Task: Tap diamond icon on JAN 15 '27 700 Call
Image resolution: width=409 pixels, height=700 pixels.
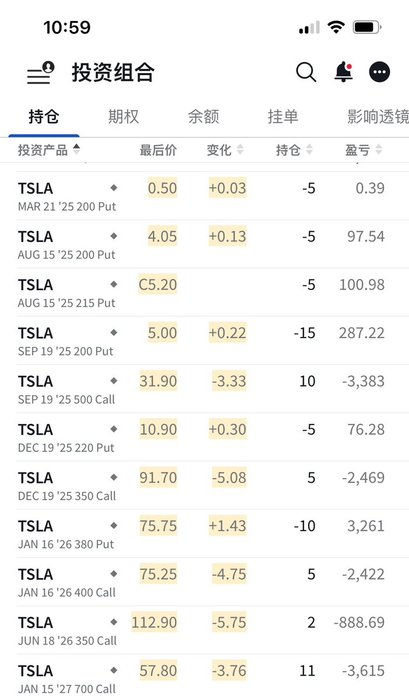Action: [114, 670]
